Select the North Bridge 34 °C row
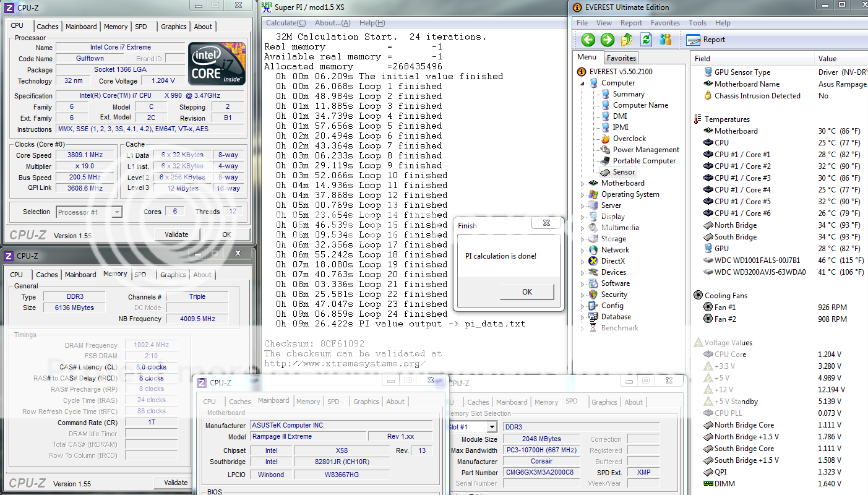Screen dimensions: 868x495 pos(781,225)
